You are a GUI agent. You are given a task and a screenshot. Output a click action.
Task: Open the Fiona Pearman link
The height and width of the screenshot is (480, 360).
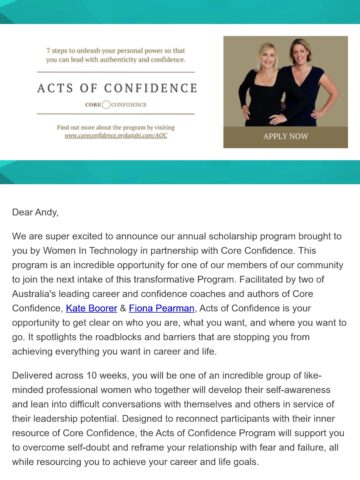(x=162, y=308)
